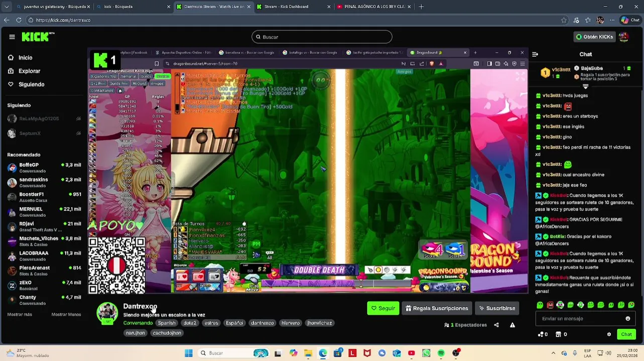644x361 pixels.
Task: Click Mostrar Menos in recommended list
Action: 66,314
